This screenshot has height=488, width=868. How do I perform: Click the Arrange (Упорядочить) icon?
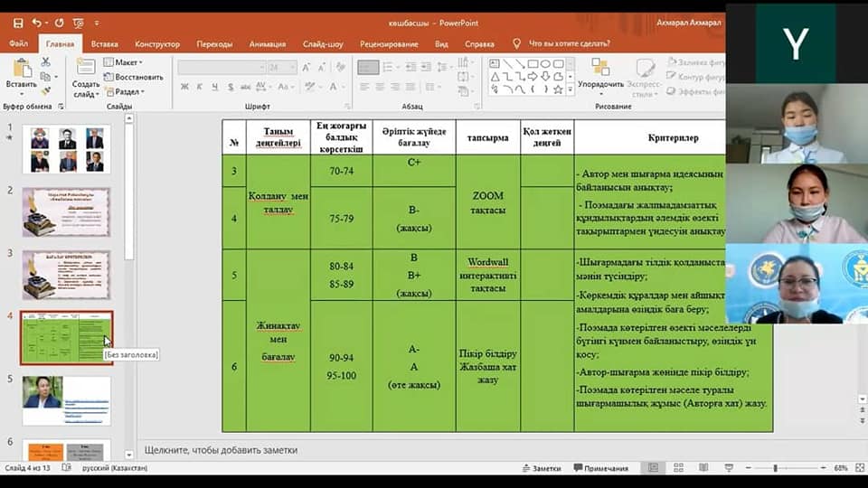pyautogui.click(x=600, y=72)
